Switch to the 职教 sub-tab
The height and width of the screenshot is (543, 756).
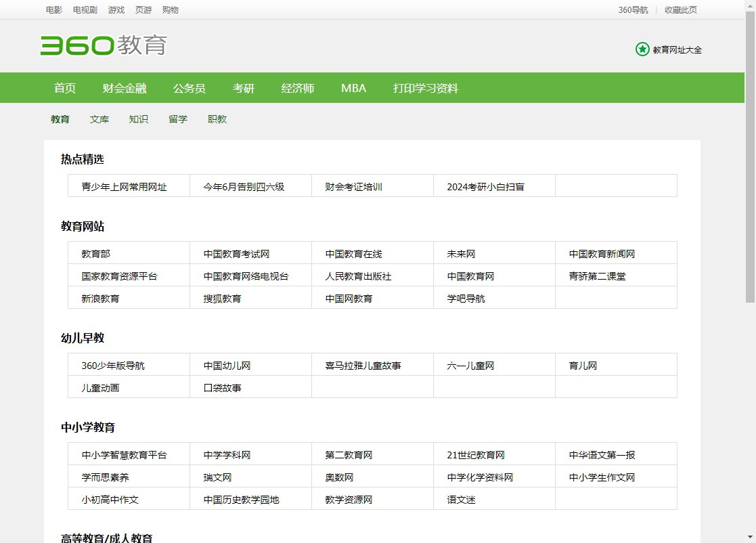[x=217, y=119]
